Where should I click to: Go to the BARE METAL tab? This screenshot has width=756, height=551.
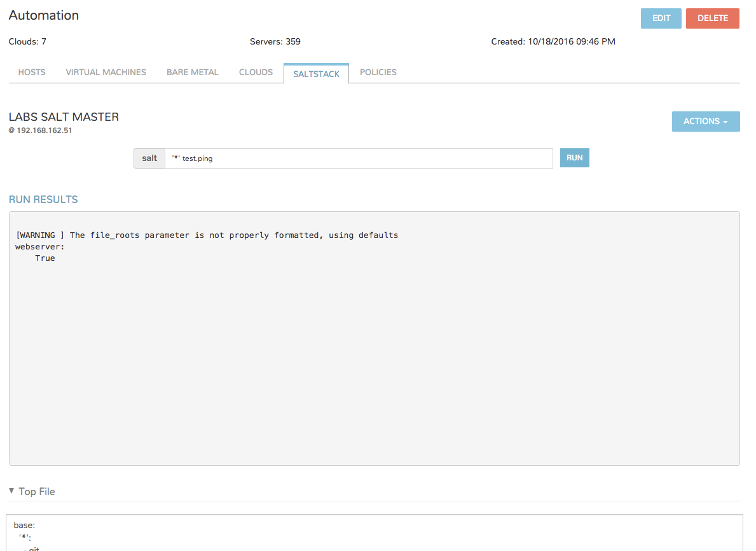click(192, 73)
